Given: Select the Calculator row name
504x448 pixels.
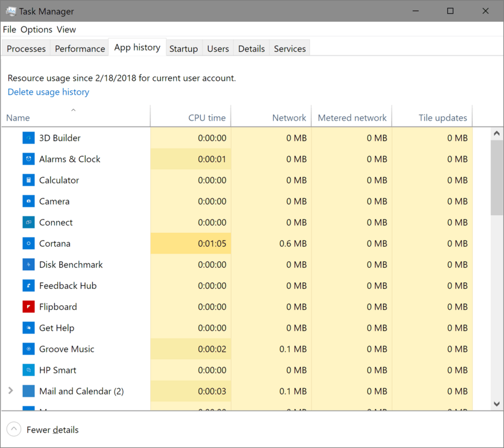Looking at the screenshot, I should (59, 180).
